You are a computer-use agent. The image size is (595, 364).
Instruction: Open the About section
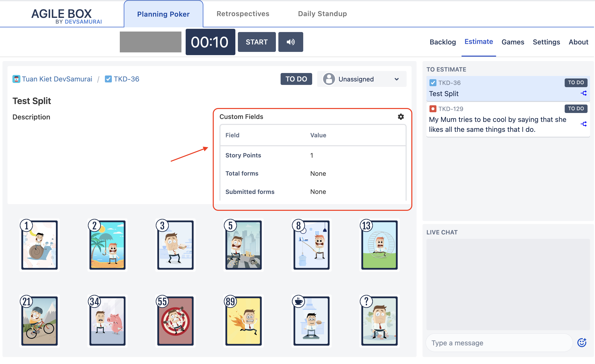578,42
